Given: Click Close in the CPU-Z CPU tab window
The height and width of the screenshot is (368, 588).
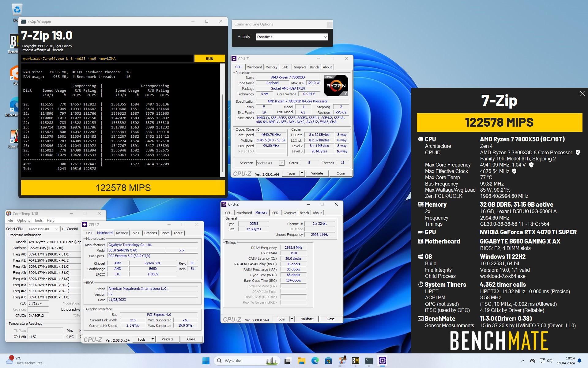Looking at the screenshot, I should coord(341,173).
